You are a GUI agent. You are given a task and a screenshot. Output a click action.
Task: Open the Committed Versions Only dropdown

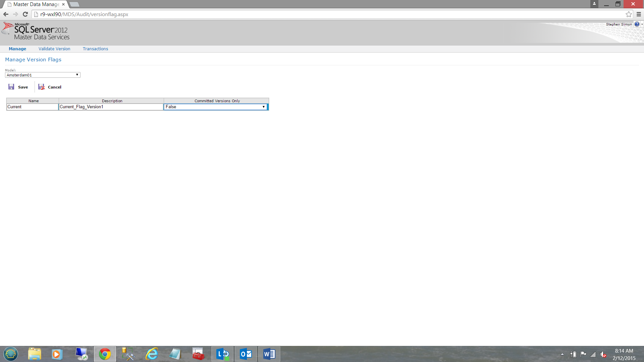coord(216,107)
